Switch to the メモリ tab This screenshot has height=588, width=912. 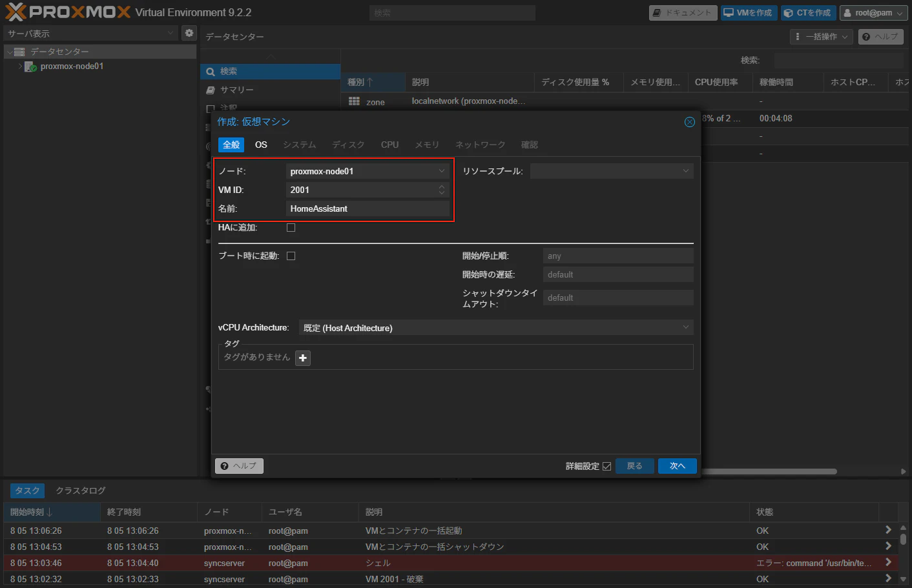coord(427,145)
